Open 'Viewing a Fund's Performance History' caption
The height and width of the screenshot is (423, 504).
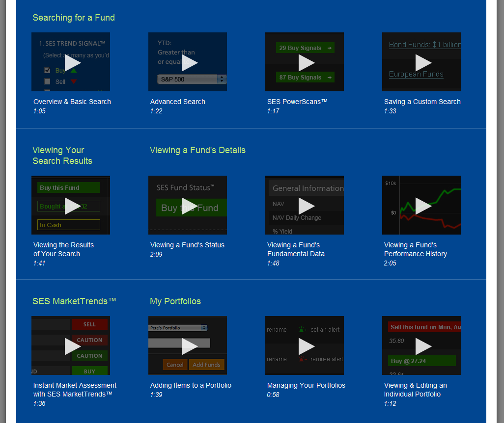tap(416, 249)
